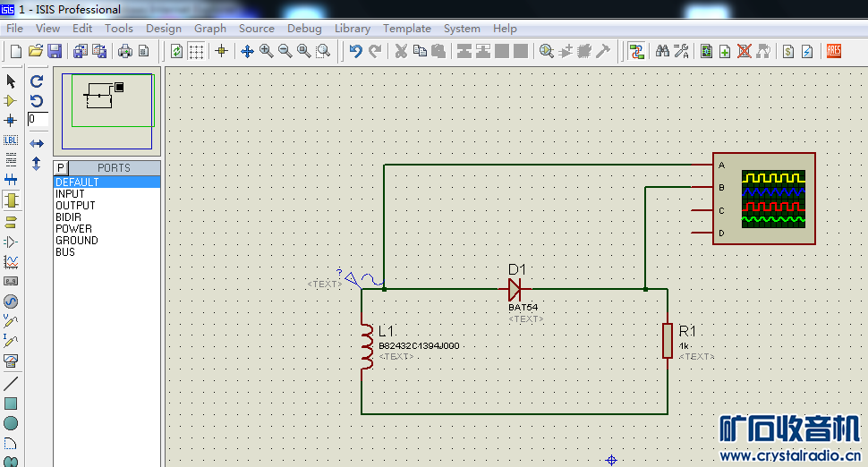Select GROUND in the ports list
868x467 pixels.
[x=77, y=241]
